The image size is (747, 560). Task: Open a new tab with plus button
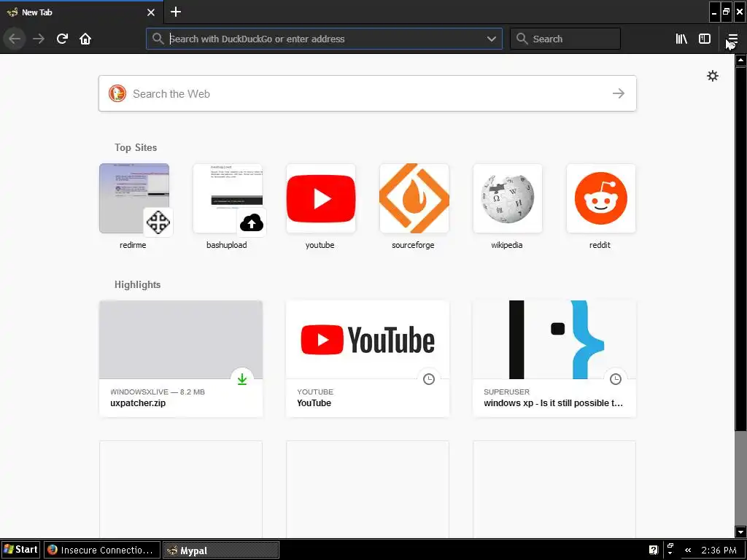pyautogui.click(x=175, y=12)
